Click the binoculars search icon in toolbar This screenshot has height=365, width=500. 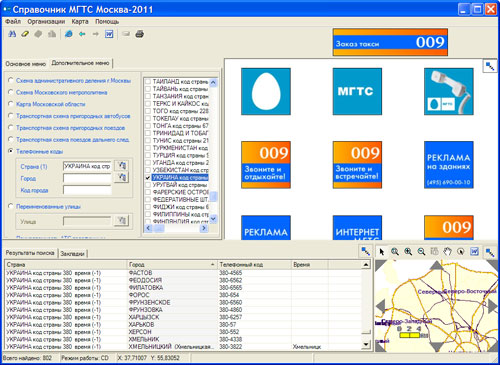[12, 34]
